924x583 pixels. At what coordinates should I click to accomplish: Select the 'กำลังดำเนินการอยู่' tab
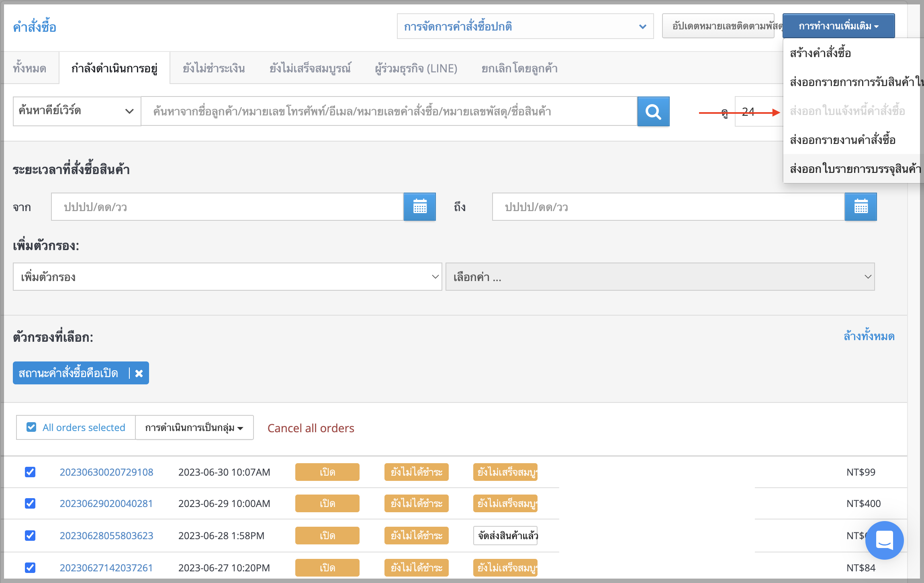point(114,68)
